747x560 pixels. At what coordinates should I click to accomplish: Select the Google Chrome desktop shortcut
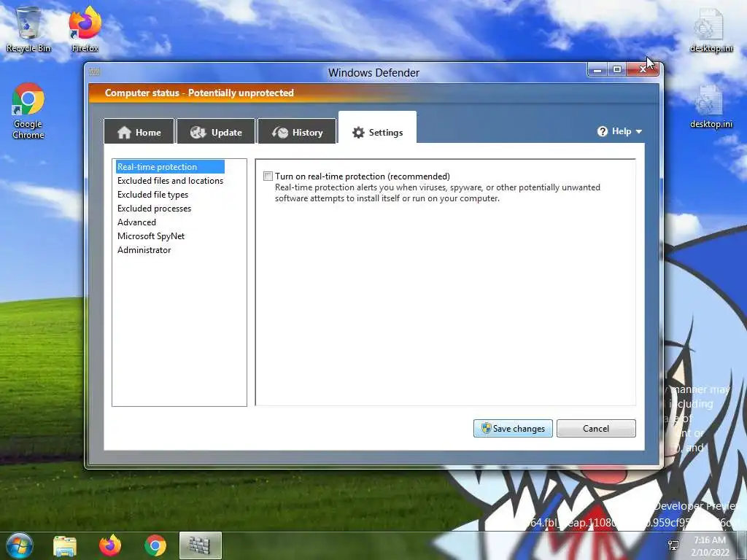click(28, 111)
